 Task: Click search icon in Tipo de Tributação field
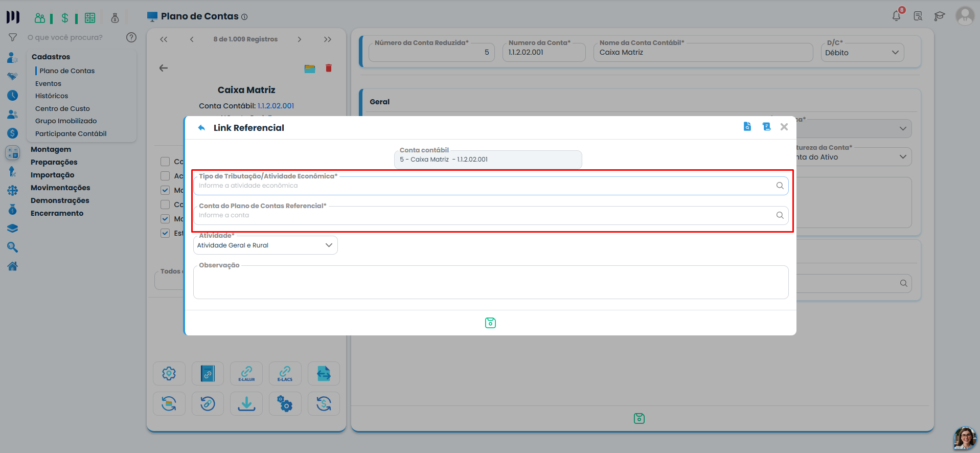(x=780, y=186)
